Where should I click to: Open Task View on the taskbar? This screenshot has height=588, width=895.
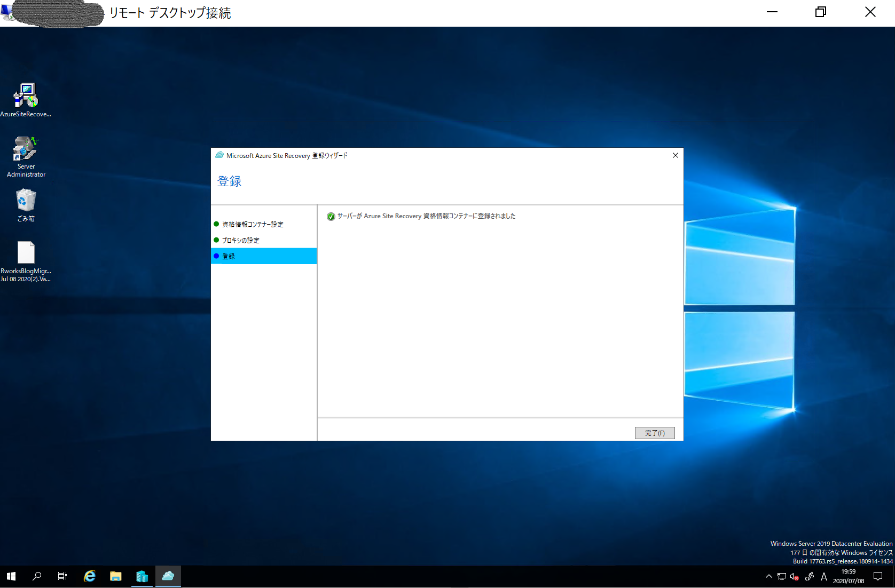coord(62,576)
